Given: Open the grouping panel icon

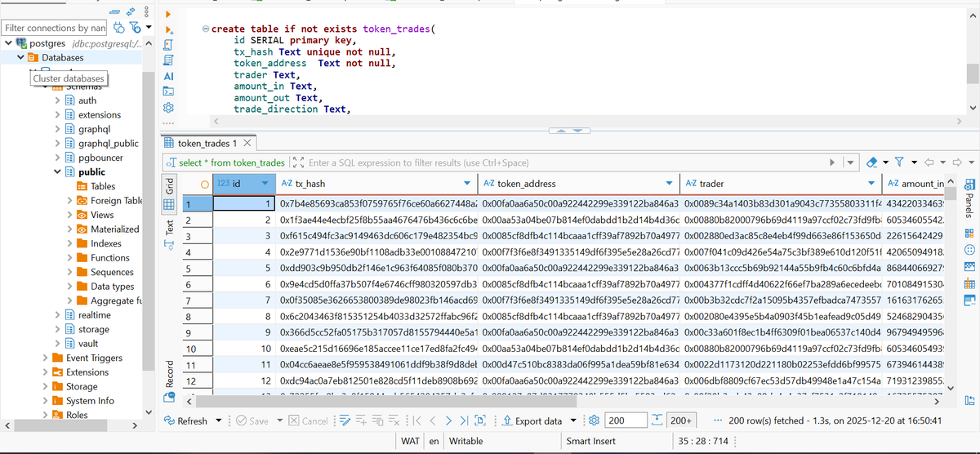Looking at the screenshot, I should click(969, 251).
